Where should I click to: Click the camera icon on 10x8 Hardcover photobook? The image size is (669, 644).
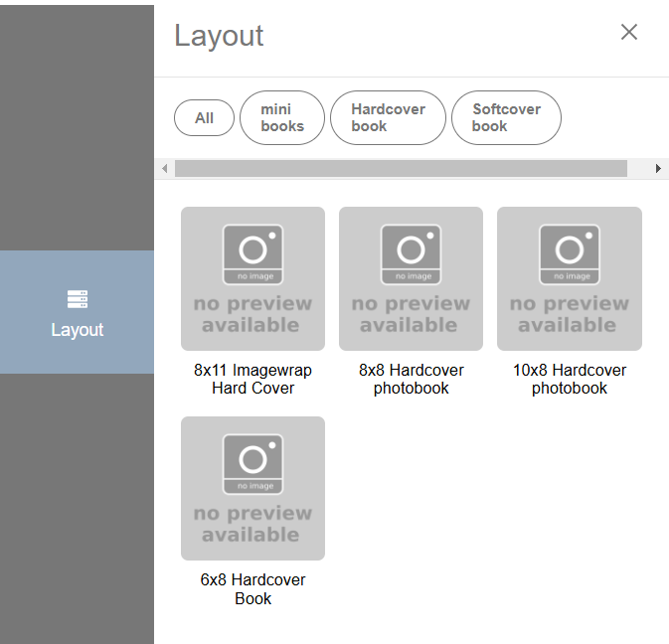click(x=569, y=254)
